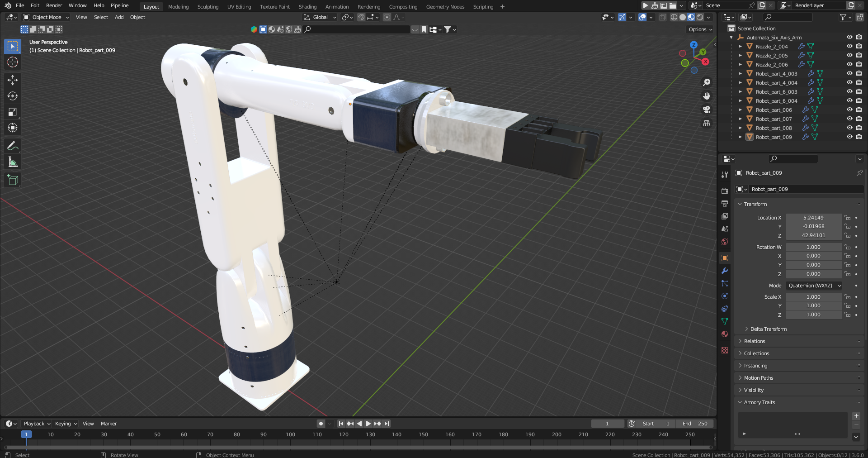Choose the Annotate pencil tool
Screen dimensions: 868x458
click(13, 146)
